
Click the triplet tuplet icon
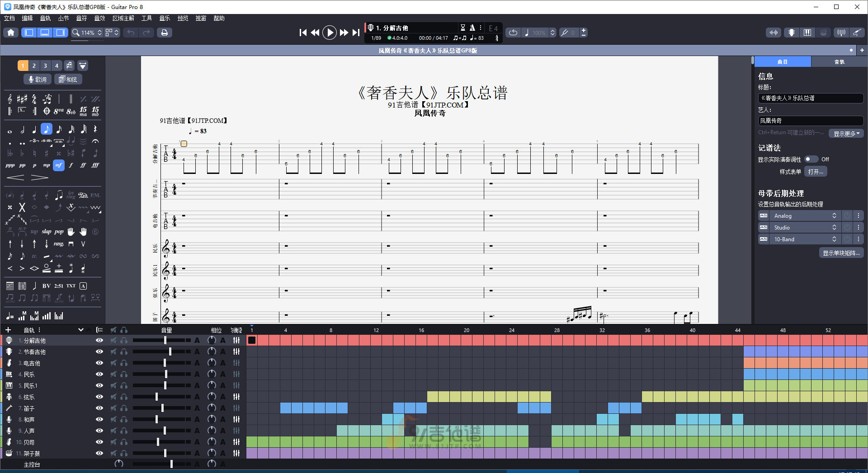34,142
